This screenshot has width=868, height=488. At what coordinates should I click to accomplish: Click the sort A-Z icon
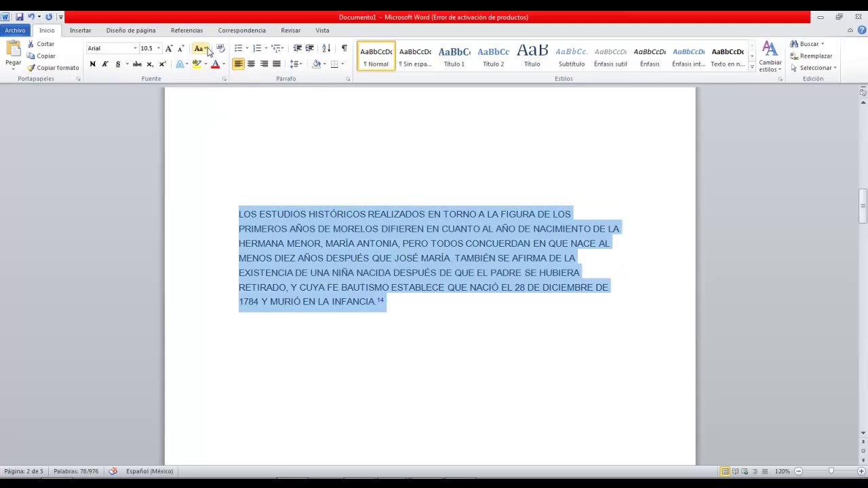coord(326,48)
